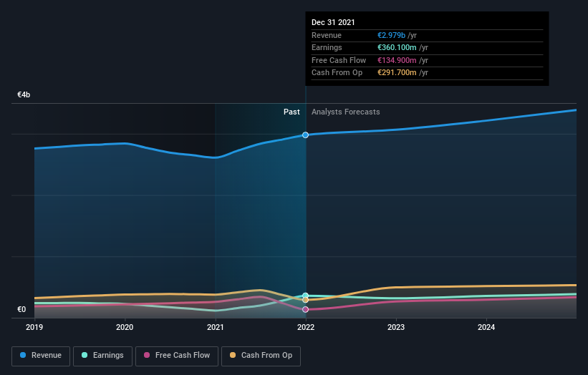Click the 2022 axis label

pyautogui.click(x=306, y=328)
